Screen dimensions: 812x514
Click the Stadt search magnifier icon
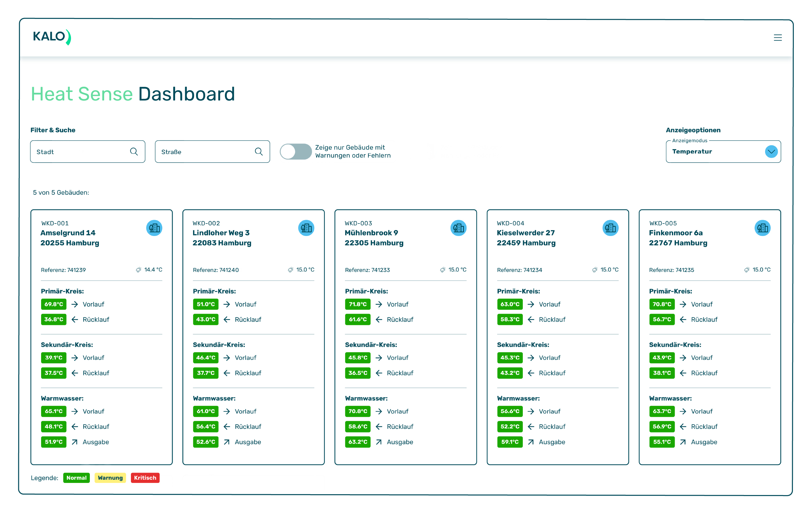tap(134, 151)
